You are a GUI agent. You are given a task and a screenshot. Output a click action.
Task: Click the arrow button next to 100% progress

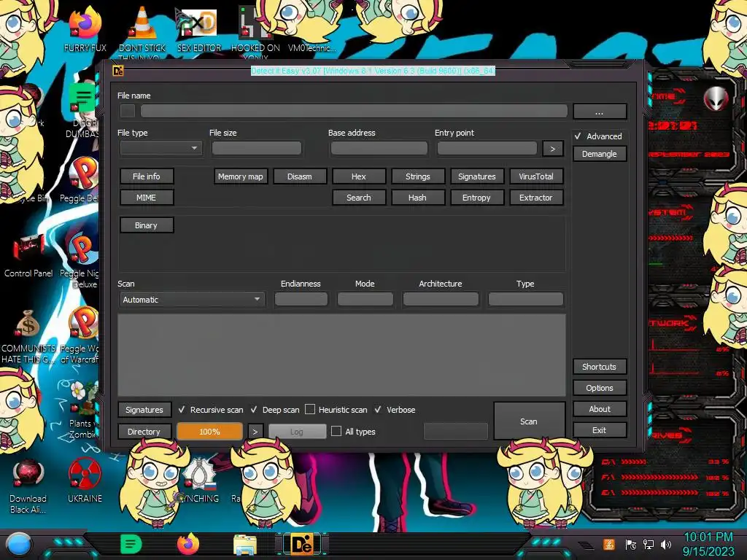(255, 432)
